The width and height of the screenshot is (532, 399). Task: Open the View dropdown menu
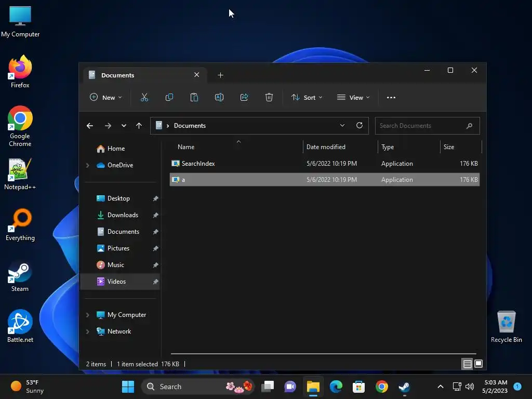(x=353, y=97)
